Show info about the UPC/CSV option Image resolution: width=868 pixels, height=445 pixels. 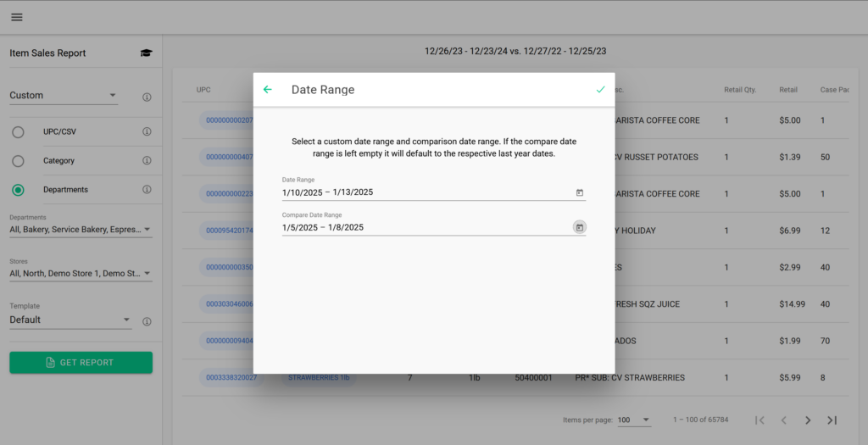pyautogui.click(x=147, y=131)
